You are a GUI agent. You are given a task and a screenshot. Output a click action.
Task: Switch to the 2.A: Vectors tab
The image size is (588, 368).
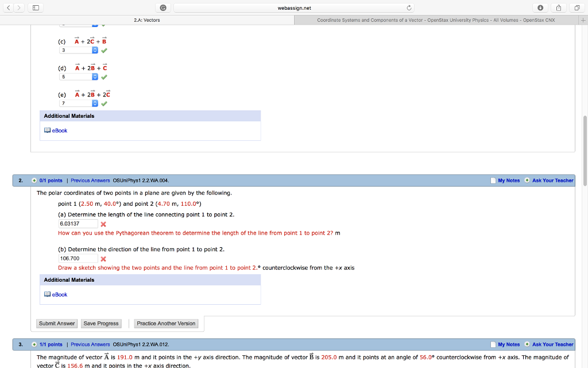[x=147, y=20]
